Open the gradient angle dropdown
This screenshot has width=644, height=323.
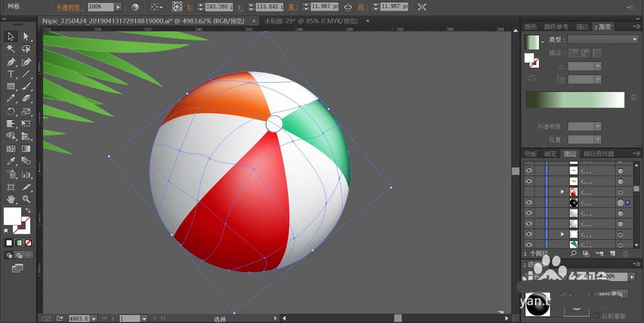click(598, 66)
